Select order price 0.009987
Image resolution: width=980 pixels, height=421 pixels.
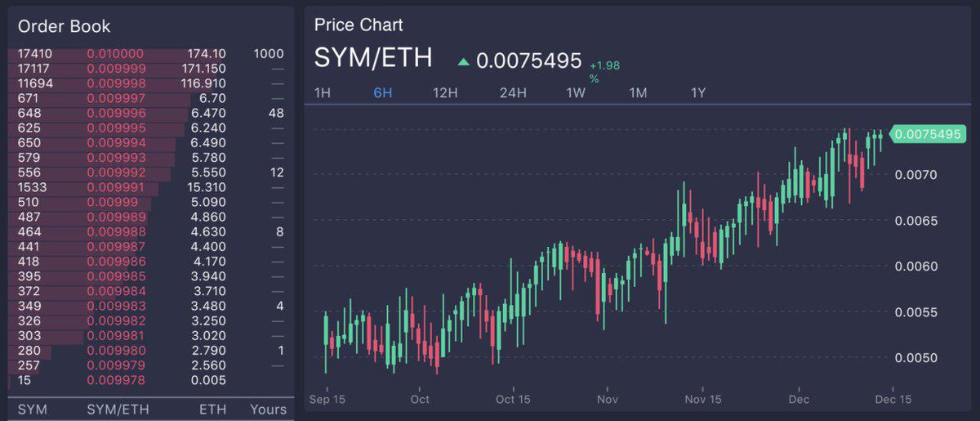coord(115,246)
